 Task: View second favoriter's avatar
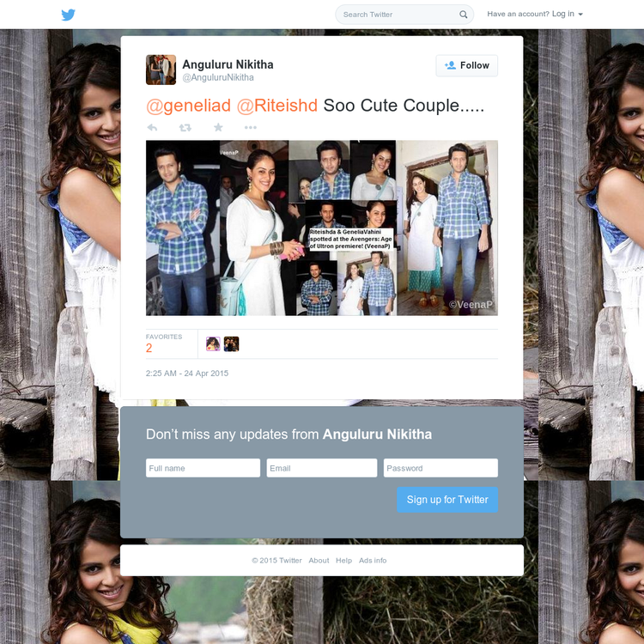click(231, 343)
